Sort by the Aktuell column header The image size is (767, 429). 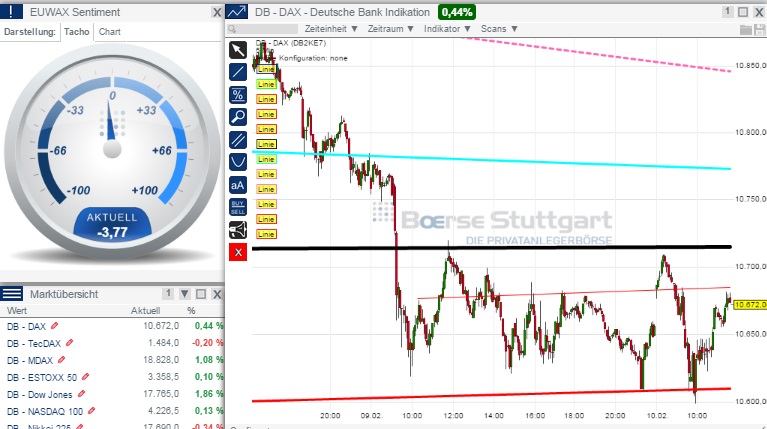[145, 311]
